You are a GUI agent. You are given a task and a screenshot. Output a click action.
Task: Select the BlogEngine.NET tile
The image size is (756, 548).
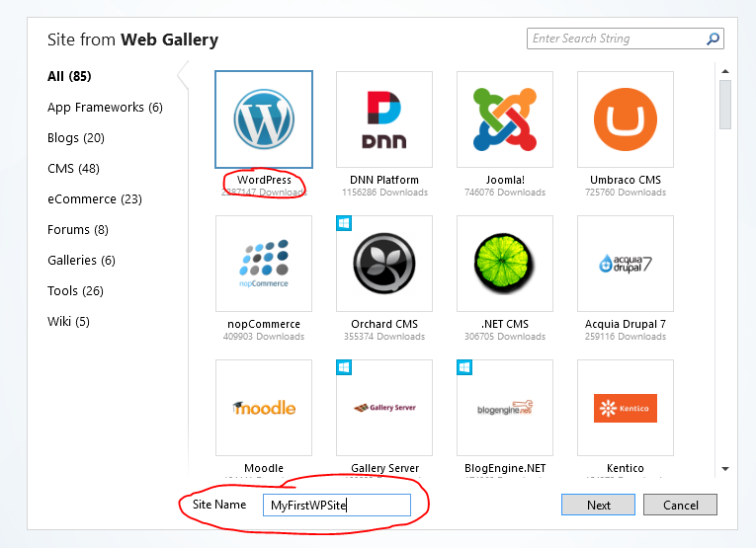505,408
